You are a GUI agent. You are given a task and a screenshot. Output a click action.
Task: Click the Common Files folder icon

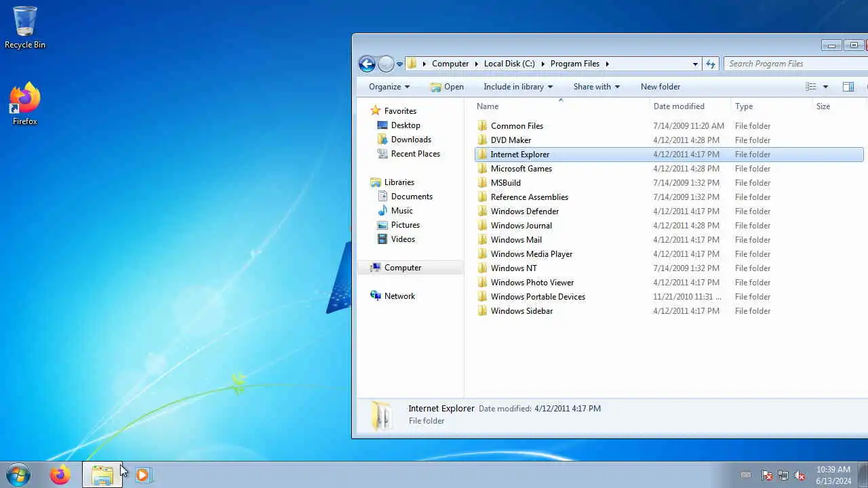pyautogui.click(x=482, y=126)
